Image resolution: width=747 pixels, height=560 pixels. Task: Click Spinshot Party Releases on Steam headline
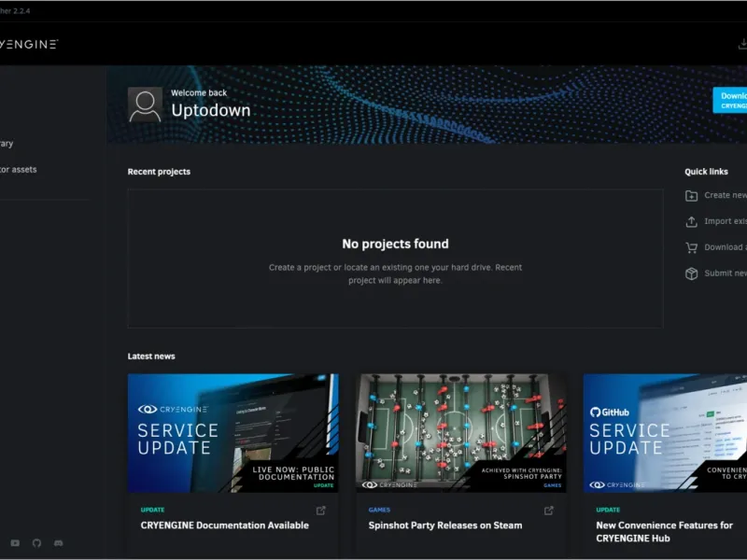click(445, 525)
